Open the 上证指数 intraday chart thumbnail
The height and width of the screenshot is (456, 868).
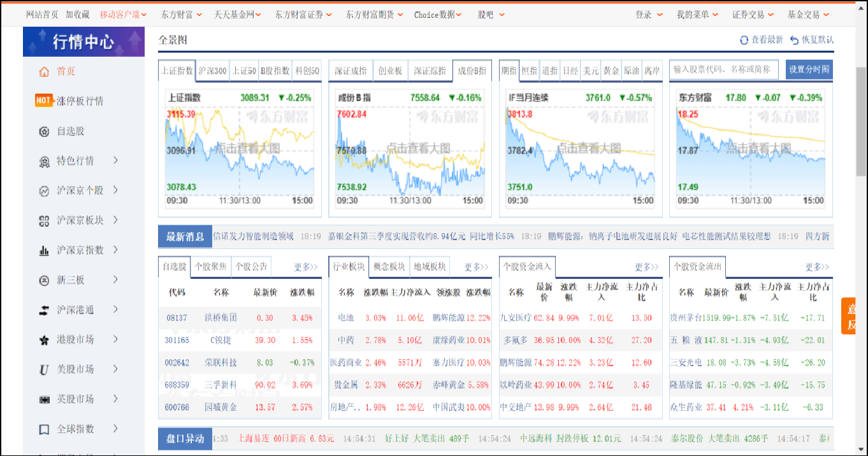click(x=240, y=148)
